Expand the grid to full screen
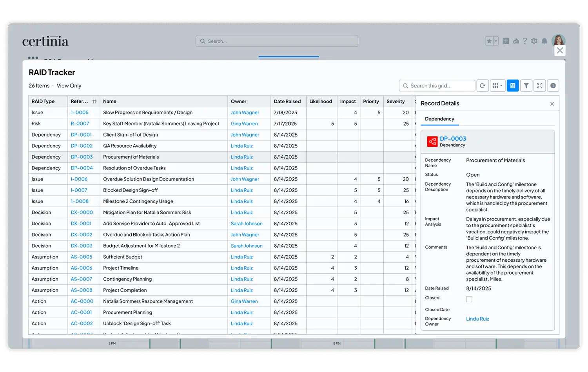 (539, 86)
